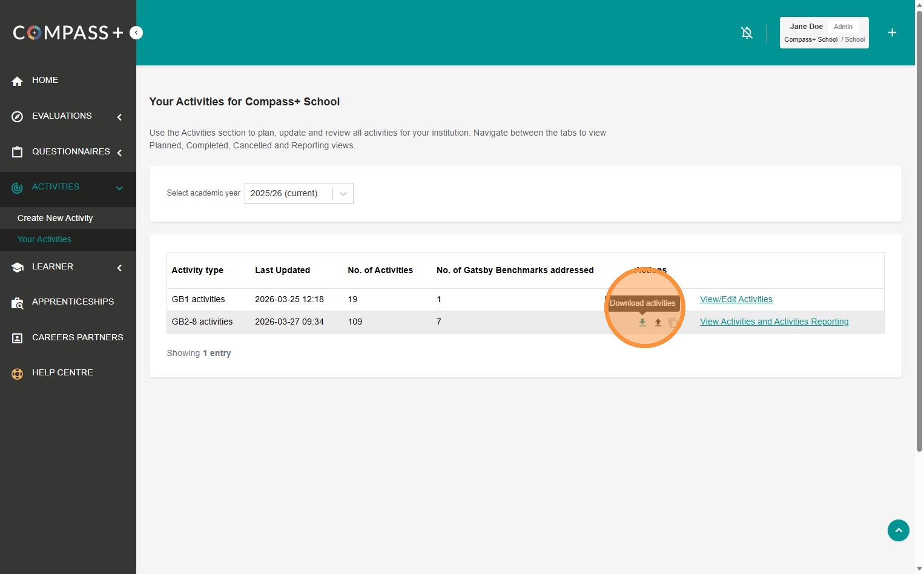Select Your Activities submenu entry
Image resolution: width=924 pixels, height=574 pixels.
tap(44, 239)
